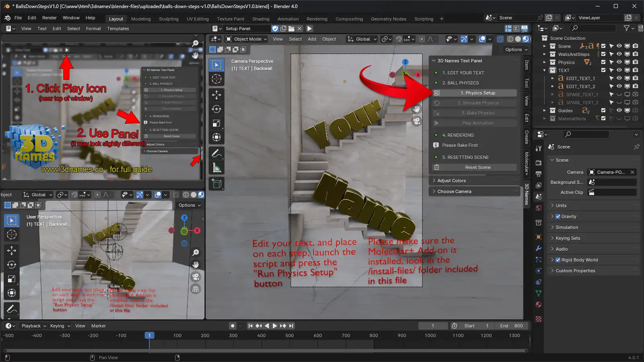644x362 pixels.
Task: Jump to the timeline start frame
Action: click(x=250, y=326)
